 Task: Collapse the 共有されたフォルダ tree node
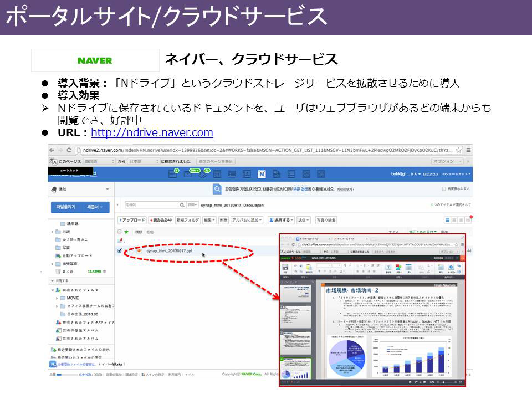tap(52, 290)
